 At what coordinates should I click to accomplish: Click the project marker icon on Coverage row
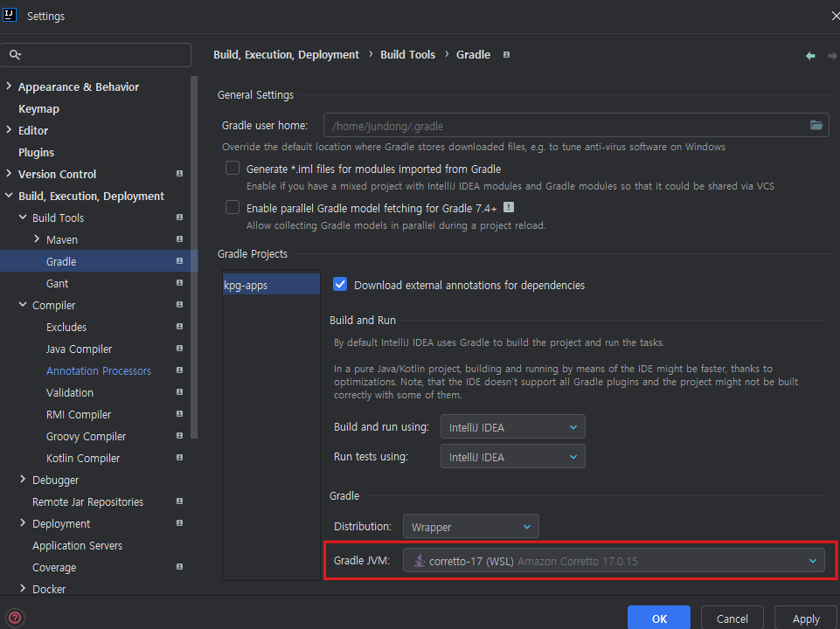click(179, 567)
